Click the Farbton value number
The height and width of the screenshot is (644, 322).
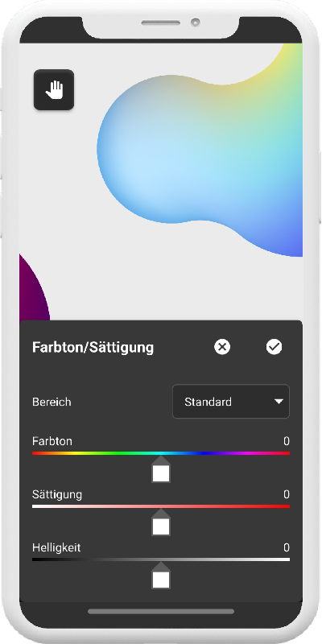(287, 441)
